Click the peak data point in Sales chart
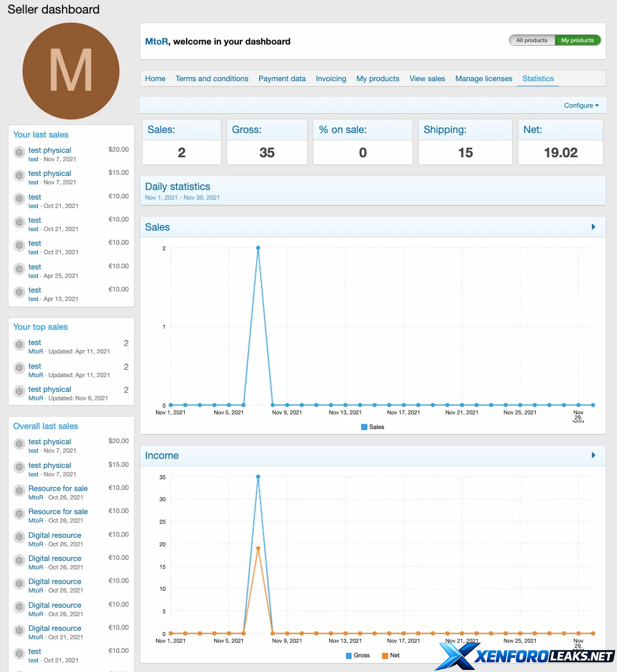This screenshot has height=672, width=617. coord(258,248)
